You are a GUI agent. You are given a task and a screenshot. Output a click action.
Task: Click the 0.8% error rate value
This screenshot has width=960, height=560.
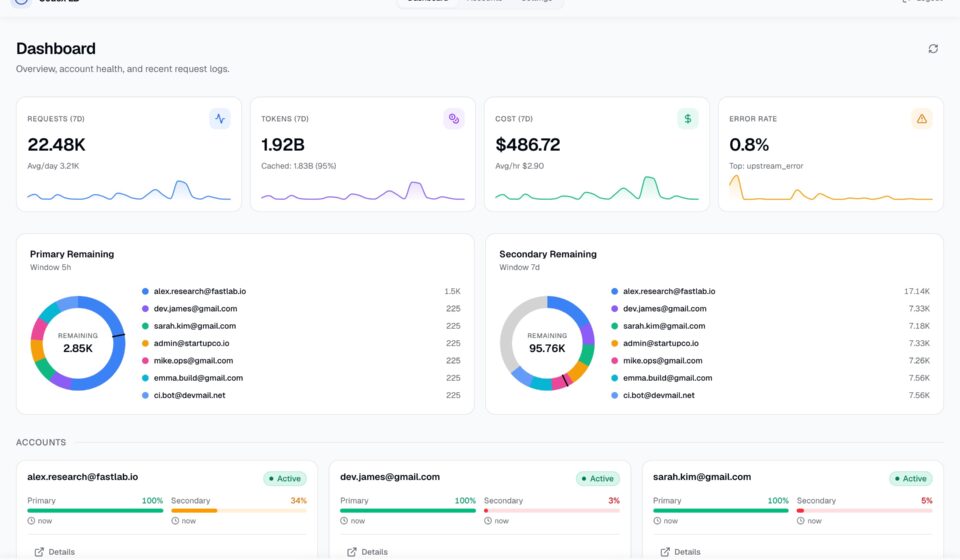click(749, 145)
